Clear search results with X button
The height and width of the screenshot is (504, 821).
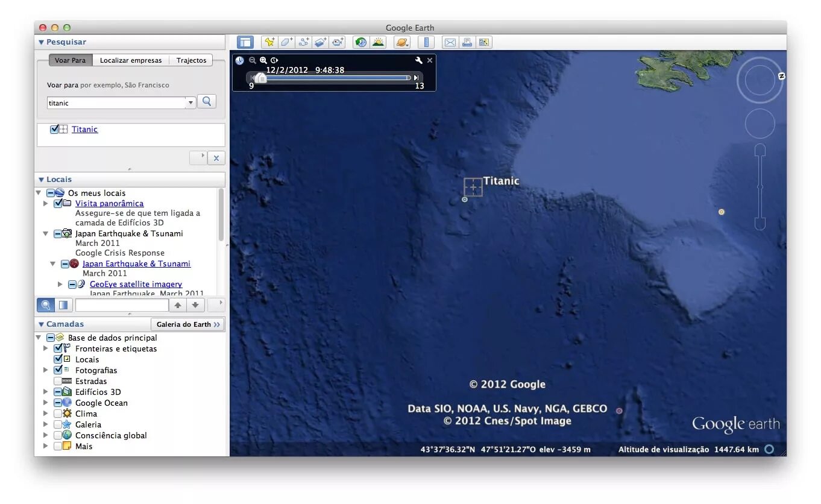coord(216,158)
